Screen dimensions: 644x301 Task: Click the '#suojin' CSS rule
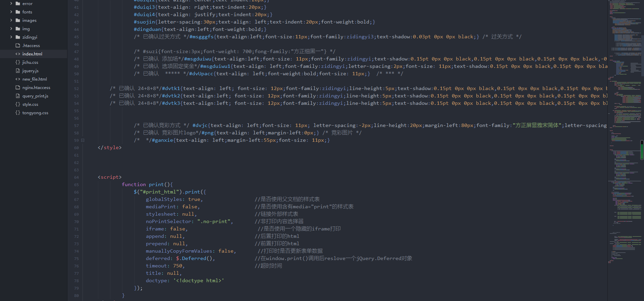[255, 22]
